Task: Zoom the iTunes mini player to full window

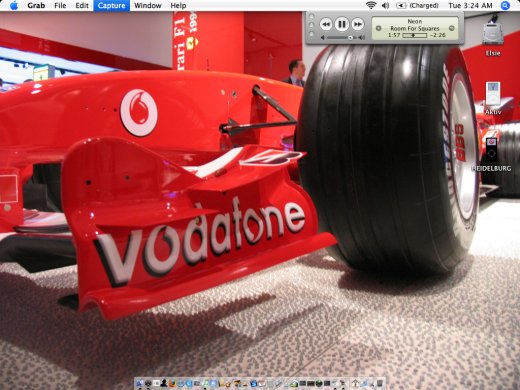Action: tap(311, 34)
